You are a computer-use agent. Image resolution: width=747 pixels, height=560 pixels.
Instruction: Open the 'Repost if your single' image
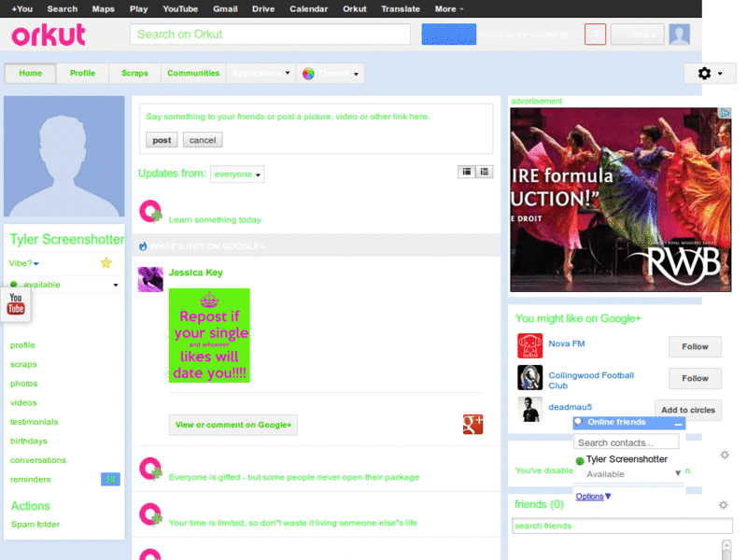click(209, 335)
